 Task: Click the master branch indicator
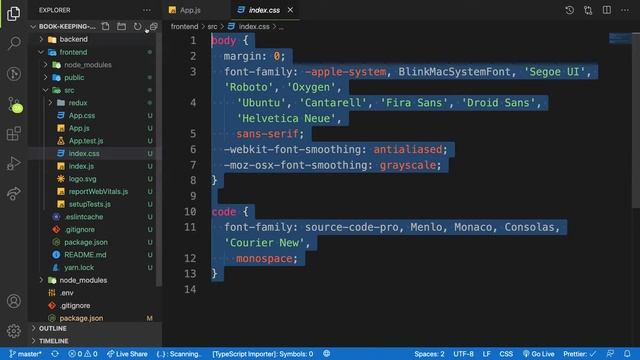[25, 354]
